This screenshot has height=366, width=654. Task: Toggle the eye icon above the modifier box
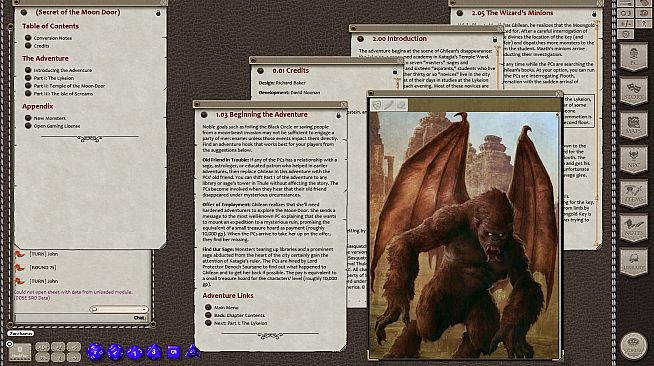pos(9,344)
